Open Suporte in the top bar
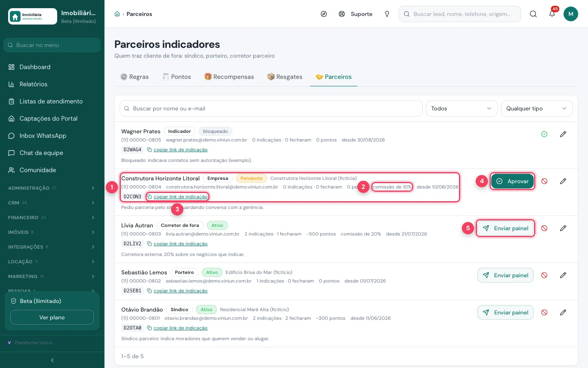The width and height of the screenshot is (588, 368). pyautogui.click(x=356, y=14)
